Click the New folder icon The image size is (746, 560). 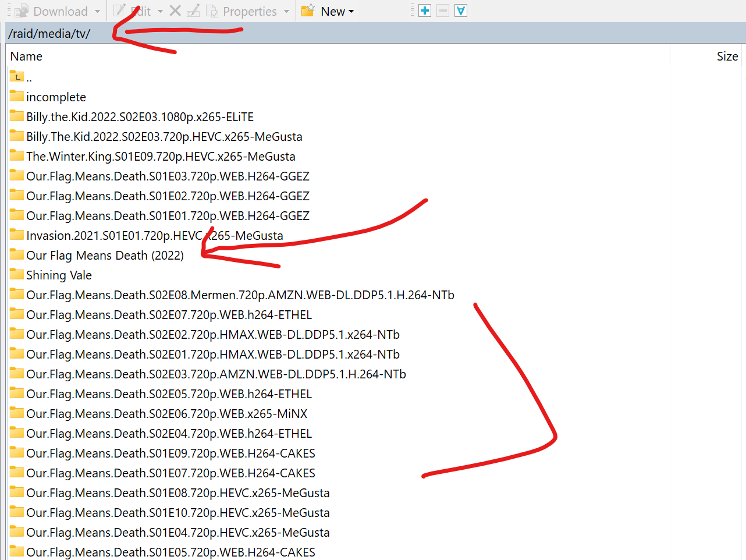[307, 10]
